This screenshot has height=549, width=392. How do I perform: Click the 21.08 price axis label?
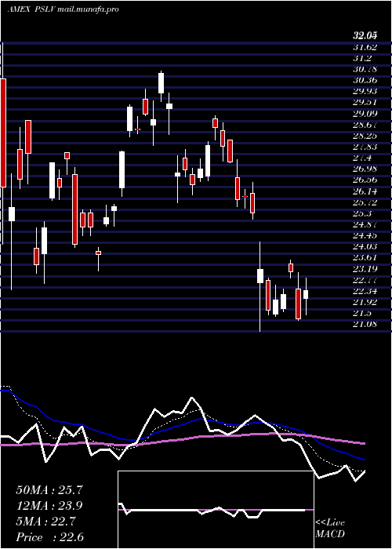(x=365, y=324)
